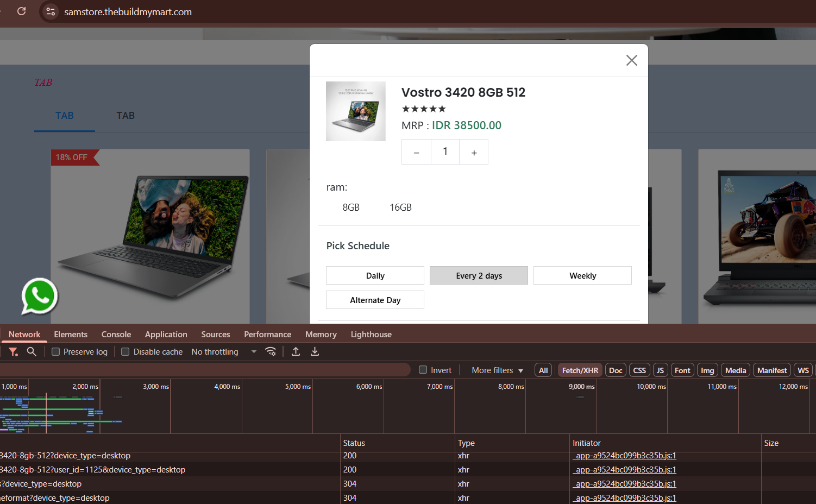Image resolution: width=816 pixels, height=504 pixels.
Task: Click the address bar URL samstore.thebuildmymart.com
Action: (x=128, y=12)
